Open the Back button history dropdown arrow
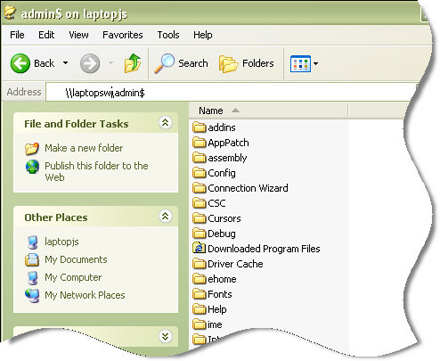This screenshot has width=440, height=361. tap(66, 63)
